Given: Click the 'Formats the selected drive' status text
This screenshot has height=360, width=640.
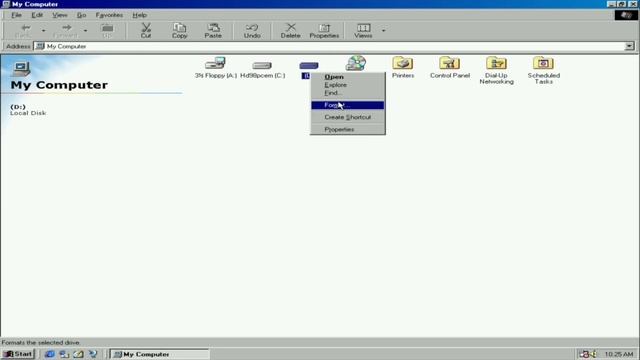Looking at the screenshot, I should (x=40, y=342).
